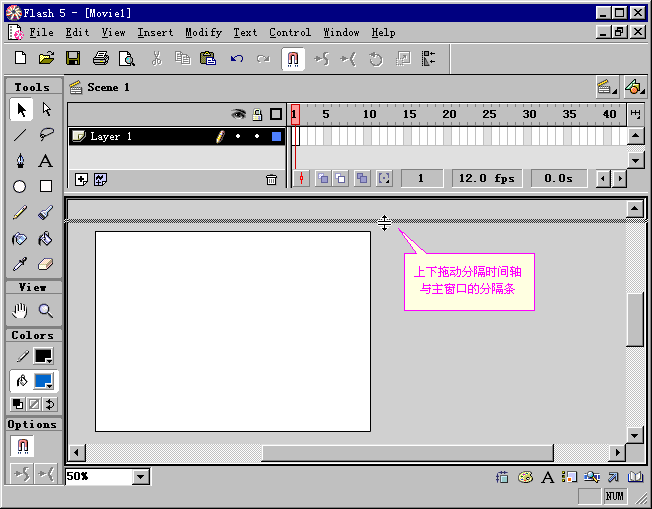
Task: Open the fill color swatch picker
Action: click(43, 381)
